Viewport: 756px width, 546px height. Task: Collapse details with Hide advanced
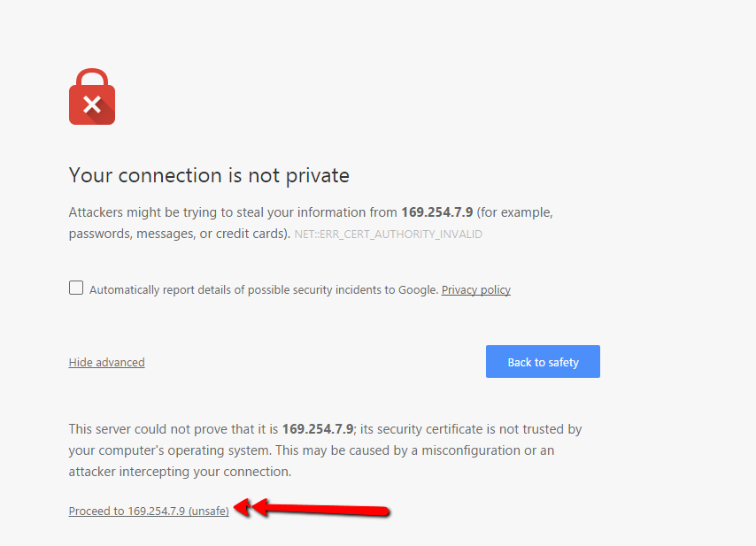pos(106,362)
